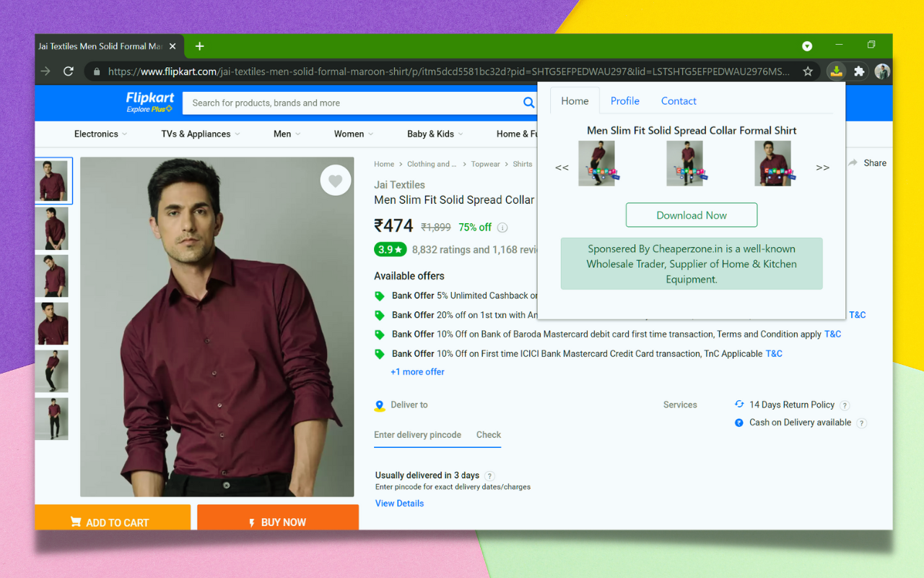
Task: Add the shirt to the wishlist with the heart icon
Action: 336,181
